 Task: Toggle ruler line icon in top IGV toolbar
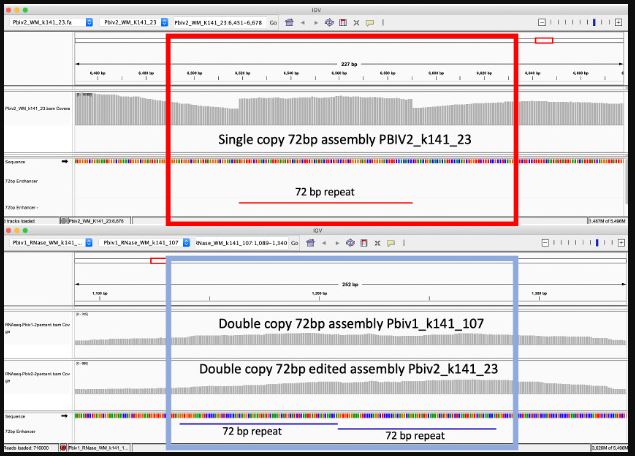(x=383, y=22)
